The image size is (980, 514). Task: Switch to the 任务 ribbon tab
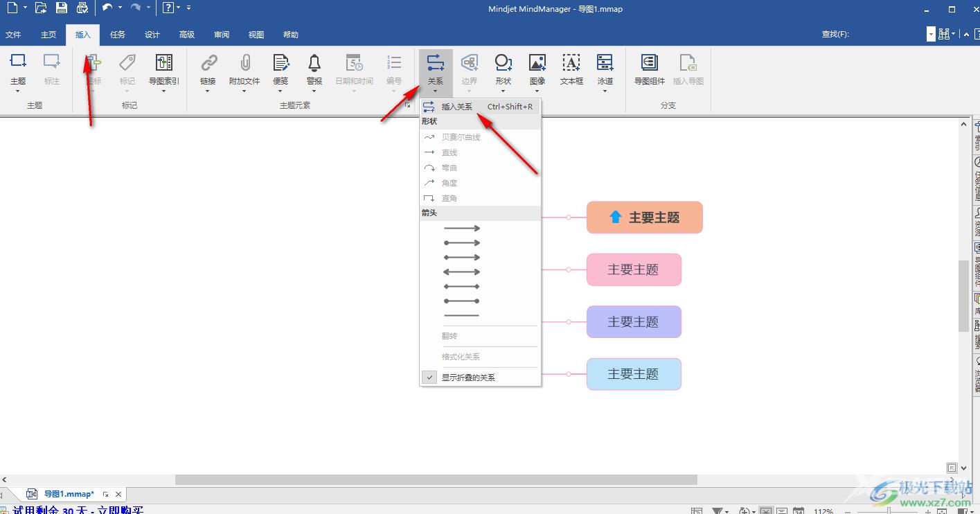118,35
